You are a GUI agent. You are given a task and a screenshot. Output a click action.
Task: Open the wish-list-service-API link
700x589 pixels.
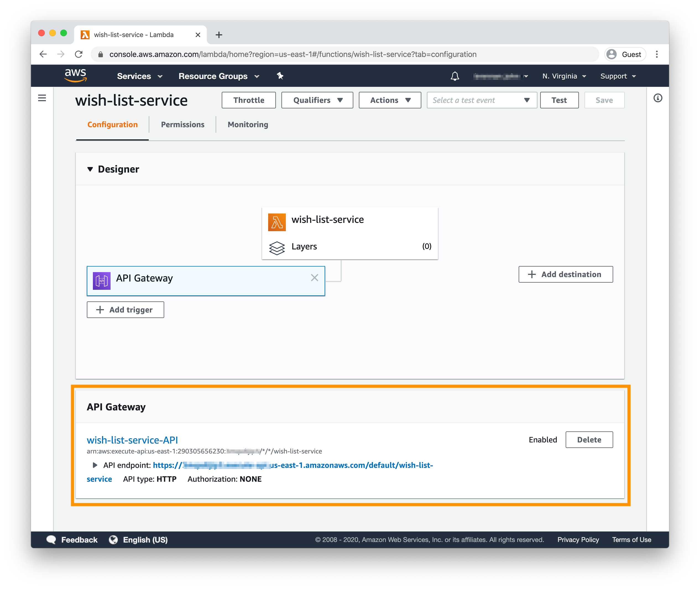[132, 440]
